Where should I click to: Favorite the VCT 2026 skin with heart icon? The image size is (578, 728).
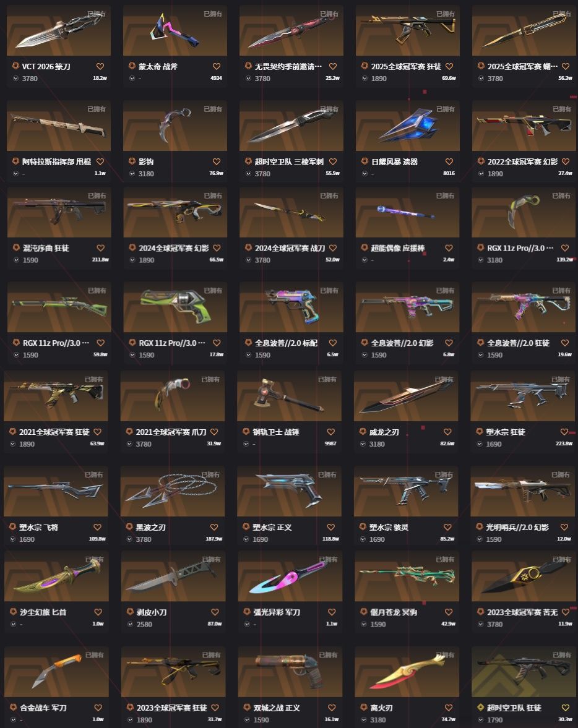point(100,66)
